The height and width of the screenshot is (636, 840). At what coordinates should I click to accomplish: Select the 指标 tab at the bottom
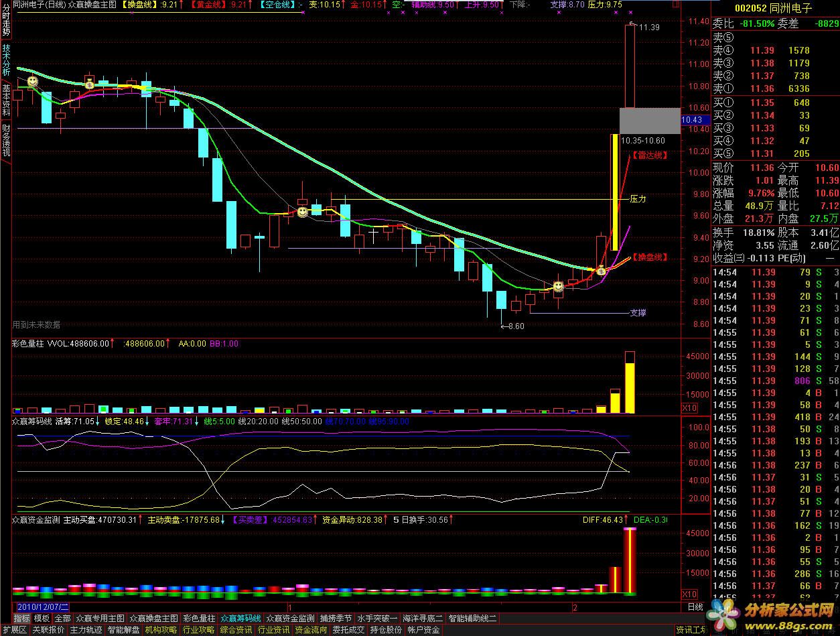(x=21, y=618)
